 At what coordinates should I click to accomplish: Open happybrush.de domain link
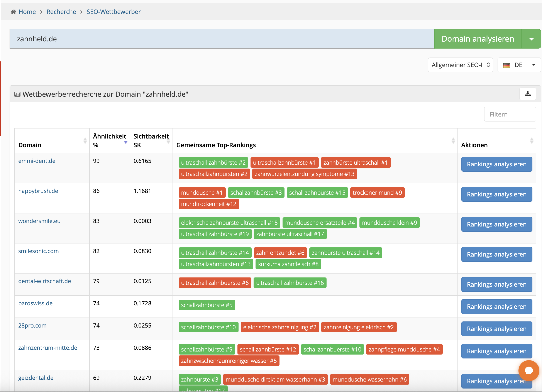pos(38,191)
